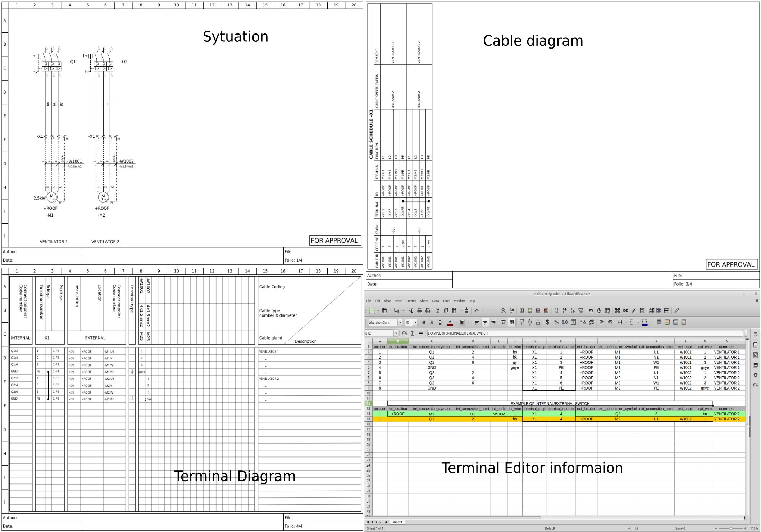This screenshot has width=761, height=532.
Task: Click the red font color swatch
Action: click(450, 322)
